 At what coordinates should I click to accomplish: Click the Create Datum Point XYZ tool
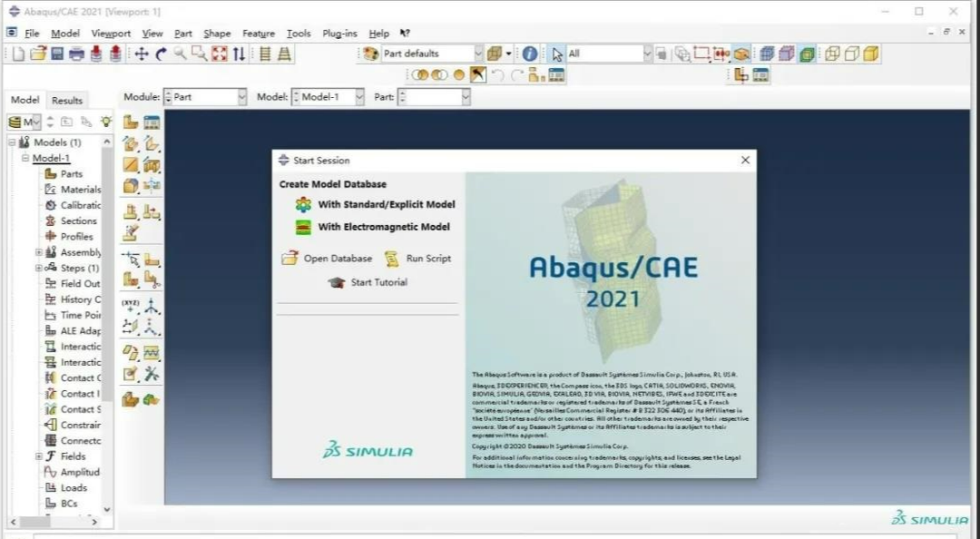coord(131,306)
